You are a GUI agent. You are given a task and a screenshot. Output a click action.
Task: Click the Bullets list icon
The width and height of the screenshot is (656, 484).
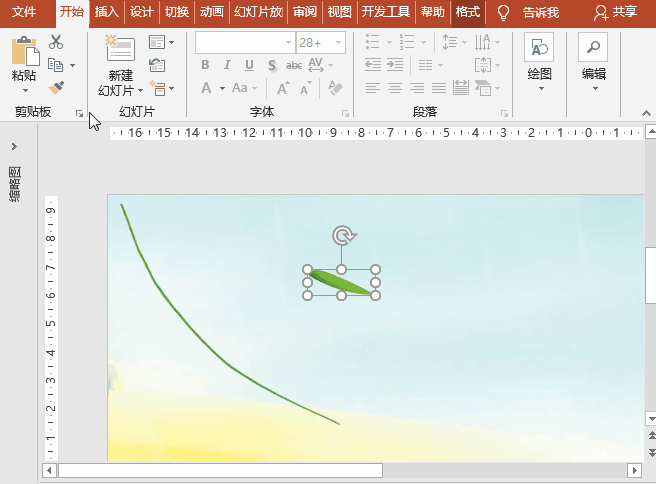(x=372, y=42)
